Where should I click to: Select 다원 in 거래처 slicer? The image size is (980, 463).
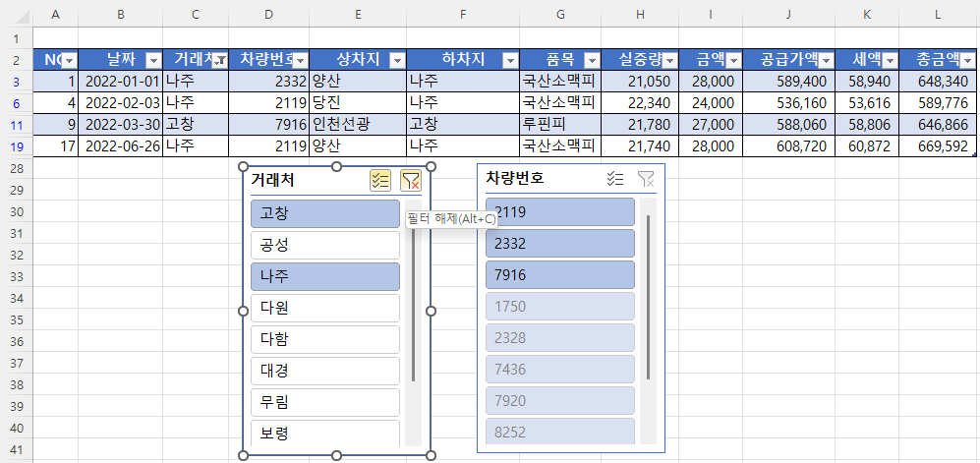coord(325,308)
